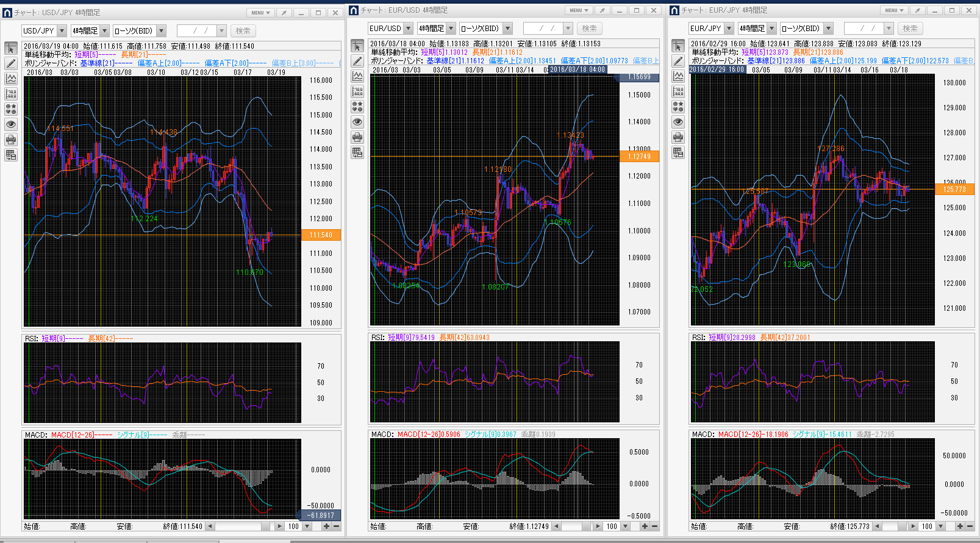This screenshot has width=980, height=543.
Task: Pin the EUR/USD chart window
Action: 602,10
